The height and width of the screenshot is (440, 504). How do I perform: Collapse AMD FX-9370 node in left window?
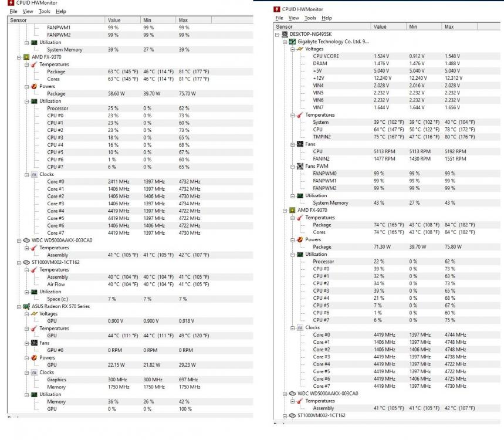click(19, 57)
